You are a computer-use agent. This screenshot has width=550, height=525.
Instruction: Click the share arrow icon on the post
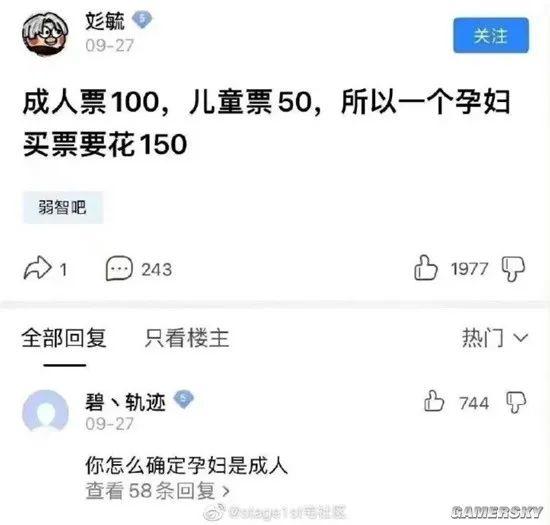[x=37, y=269]
